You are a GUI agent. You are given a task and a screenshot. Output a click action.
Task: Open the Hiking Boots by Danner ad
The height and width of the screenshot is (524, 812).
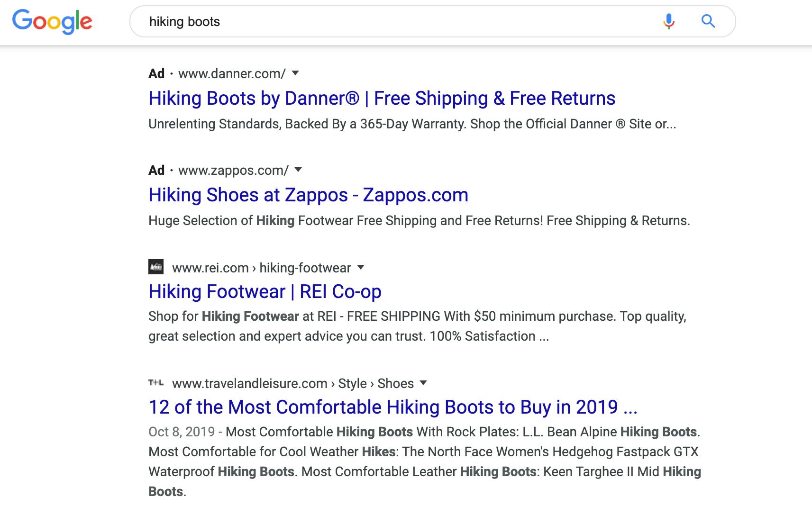[x=382, y=99]
